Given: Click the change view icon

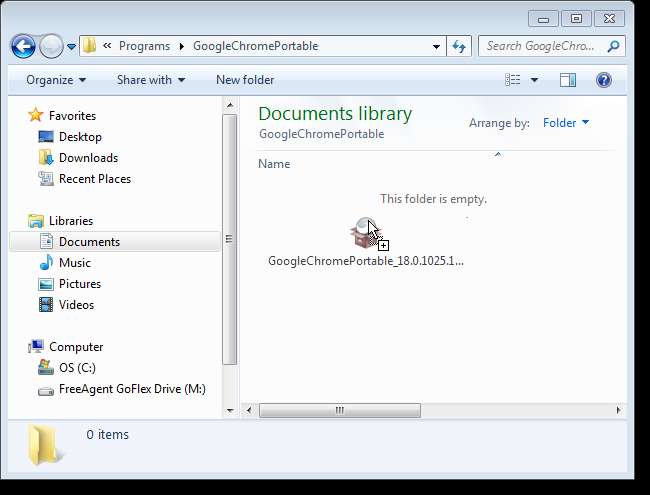Looking at the screenshot, I should click(x=513, y=80).
